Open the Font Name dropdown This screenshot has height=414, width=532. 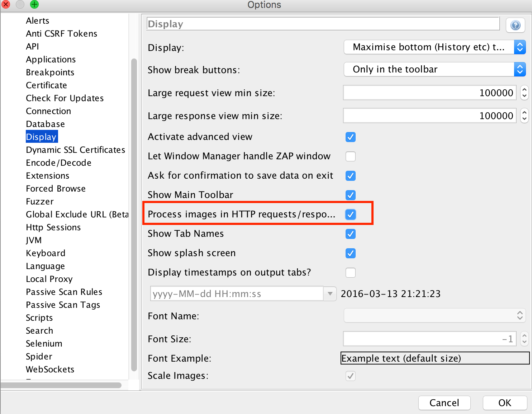click(x=519, y=316)
